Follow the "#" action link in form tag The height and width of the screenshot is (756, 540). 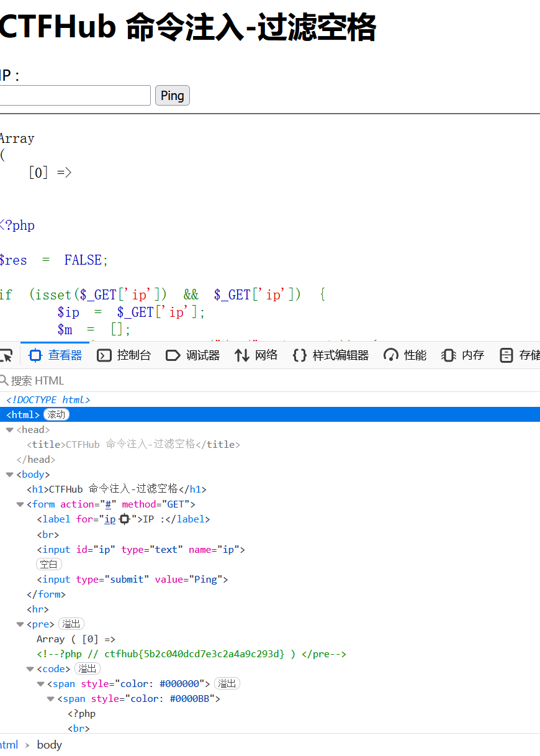pyautogui.click(x=108, y=504)
